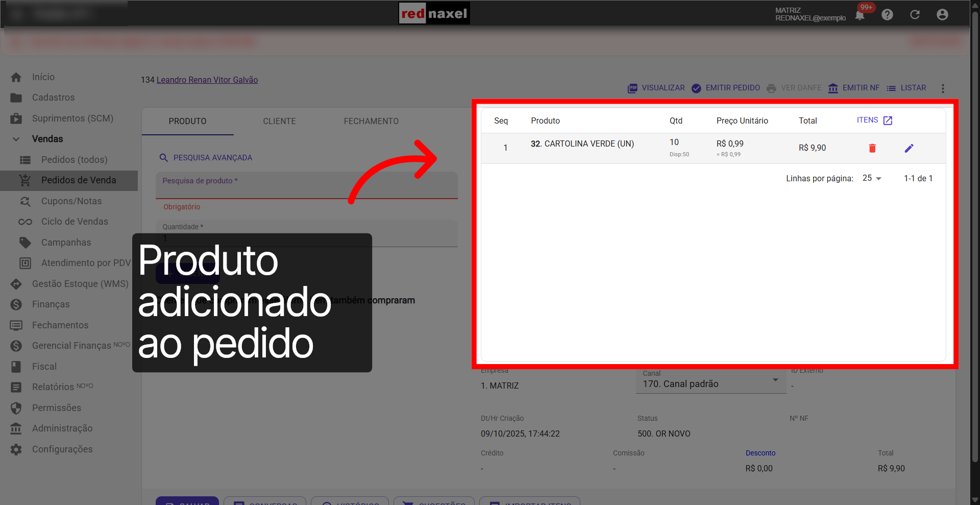980x505 pixels.
Task: Click EMITIR NF in the order toolbar
Action: pos(861,88)
